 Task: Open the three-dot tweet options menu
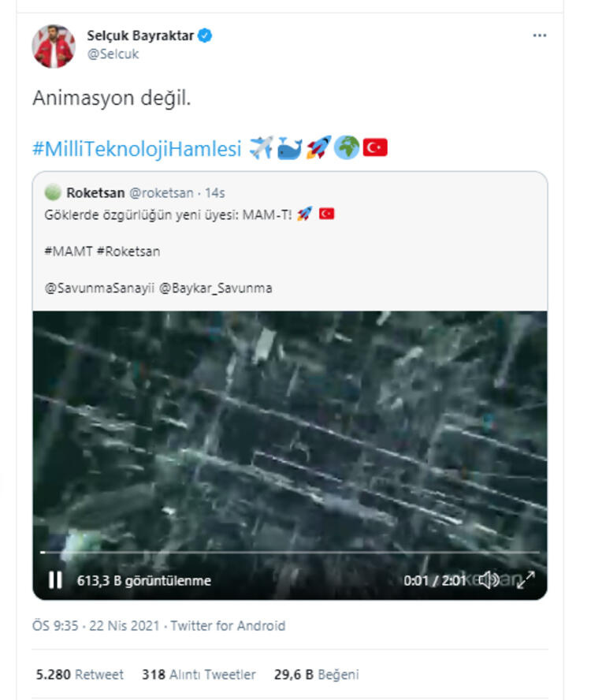pos(539,36)
